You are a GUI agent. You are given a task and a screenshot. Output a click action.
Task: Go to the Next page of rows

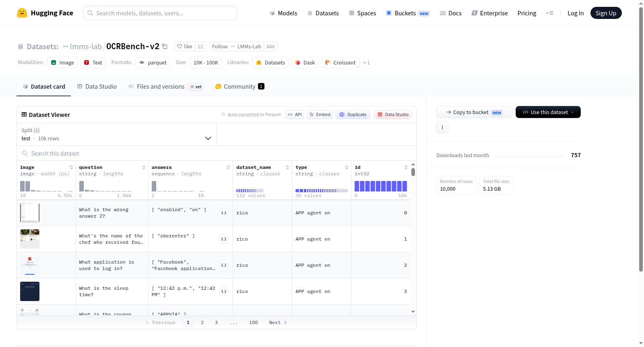278,322
